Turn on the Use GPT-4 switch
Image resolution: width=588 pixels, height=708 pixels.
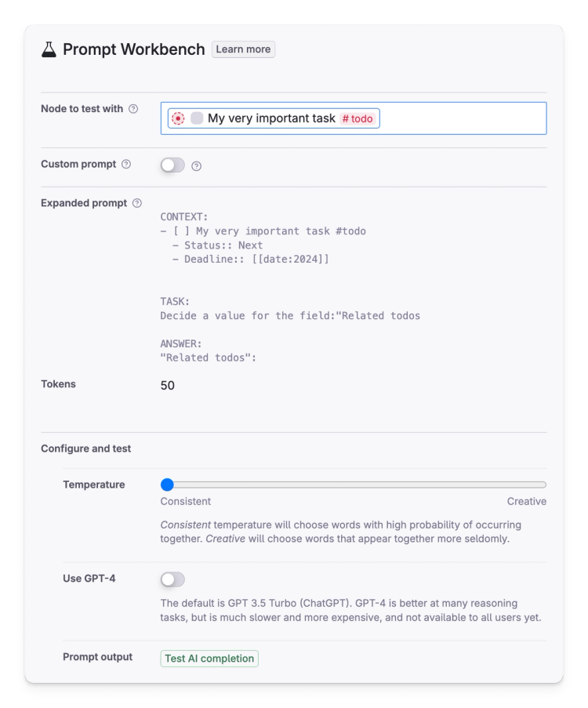172,579
